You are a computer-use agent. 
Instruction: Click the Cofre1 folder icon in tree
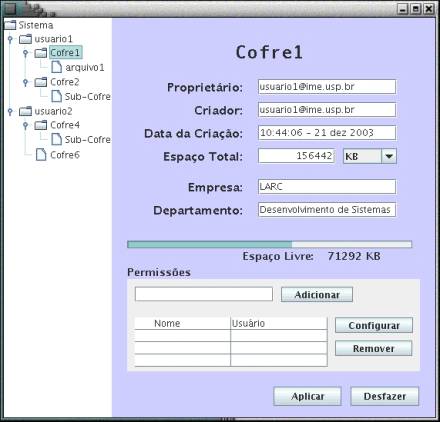[41, 53]
